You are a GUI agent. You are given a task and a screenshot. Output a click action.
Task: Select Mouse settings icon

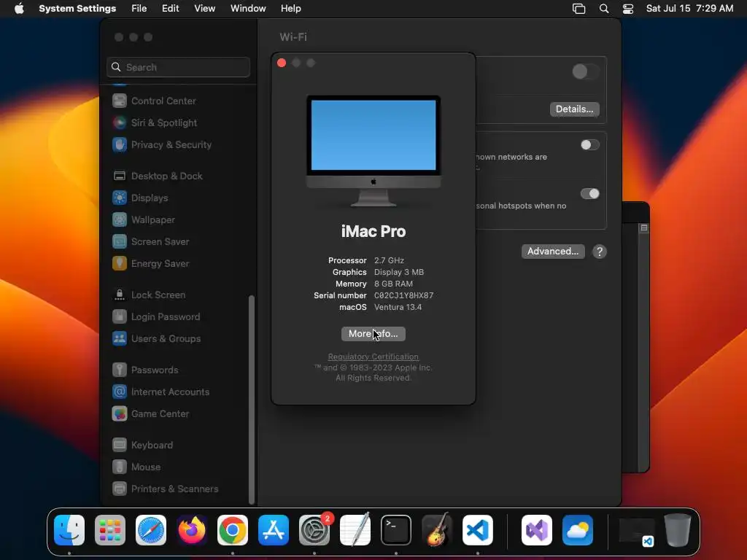(x=120, y=467)
